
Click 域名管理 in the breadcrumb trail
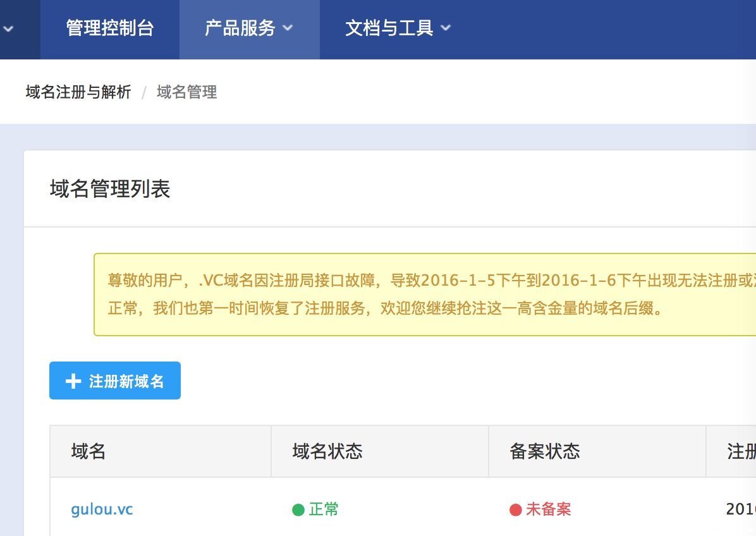click(186, 92)
